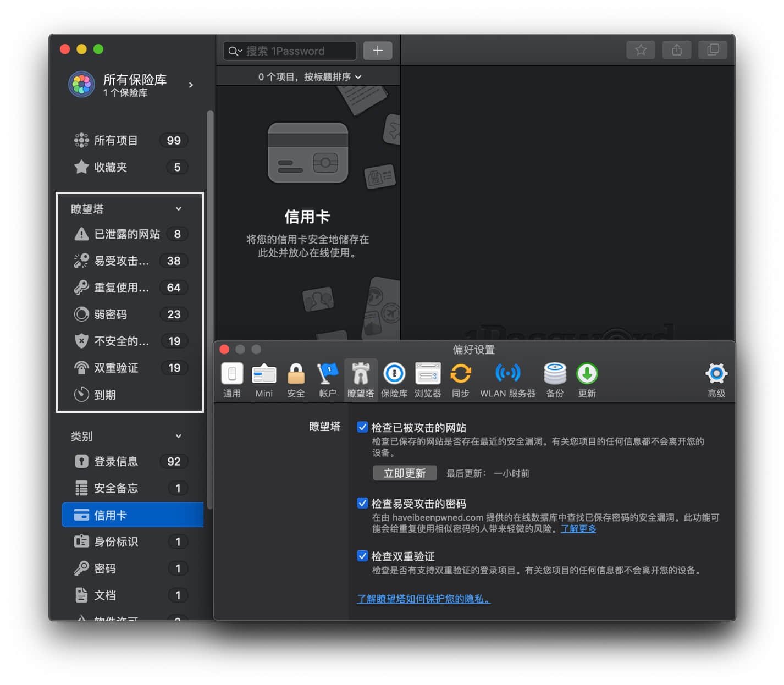The width and height of the screenshot is (784, 685).
Task: Select 双重验证 sidebar item
Action: click(x=131, y=368)
